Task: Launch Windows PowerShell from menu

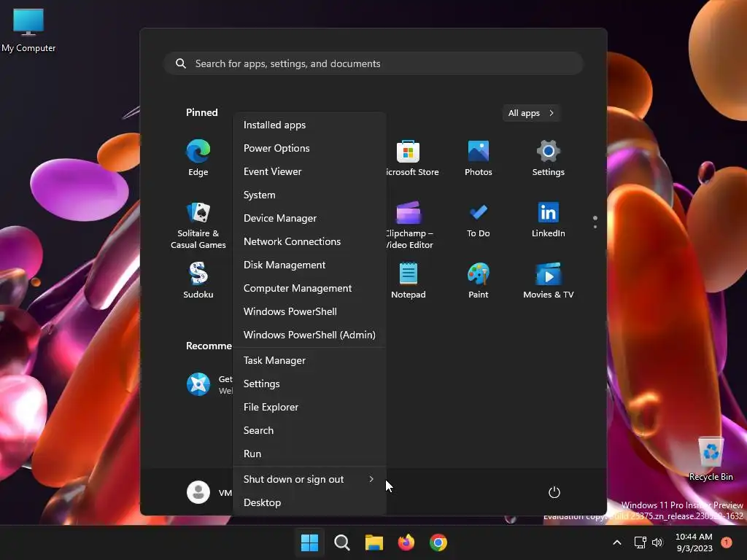Action: (309, 311)
